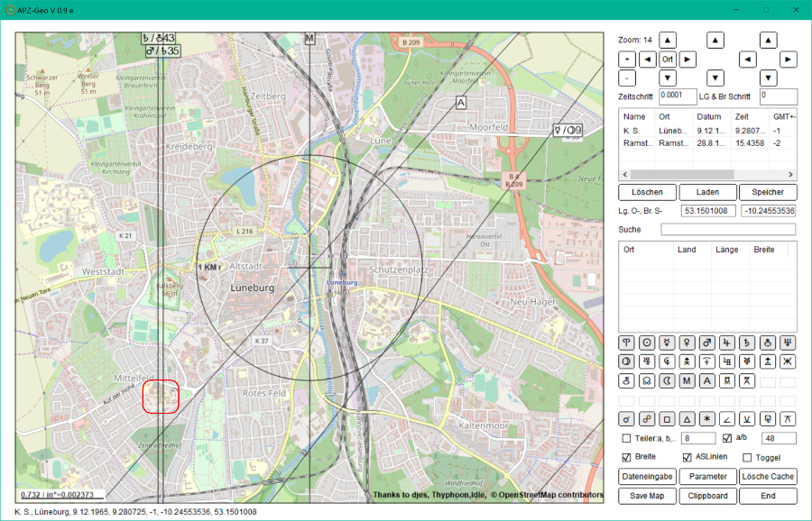Select the Ramst... row in table

click(x=707, y=143)
